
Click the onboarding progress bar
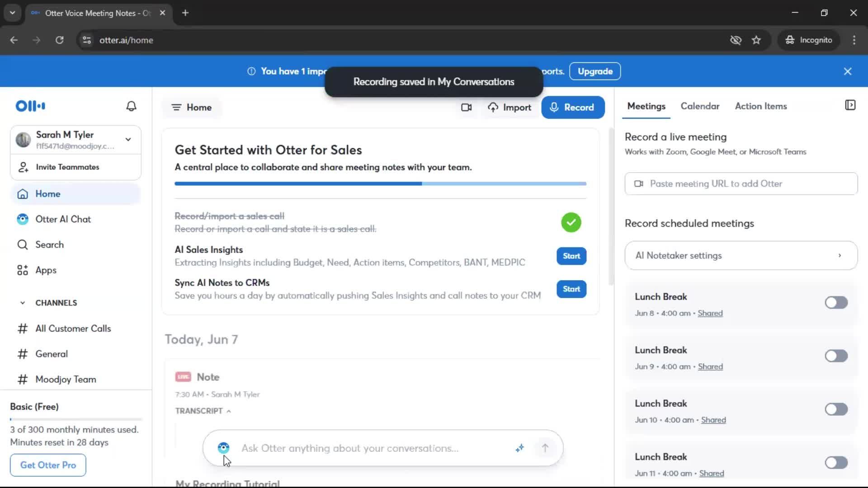click(x=380, y=184)
